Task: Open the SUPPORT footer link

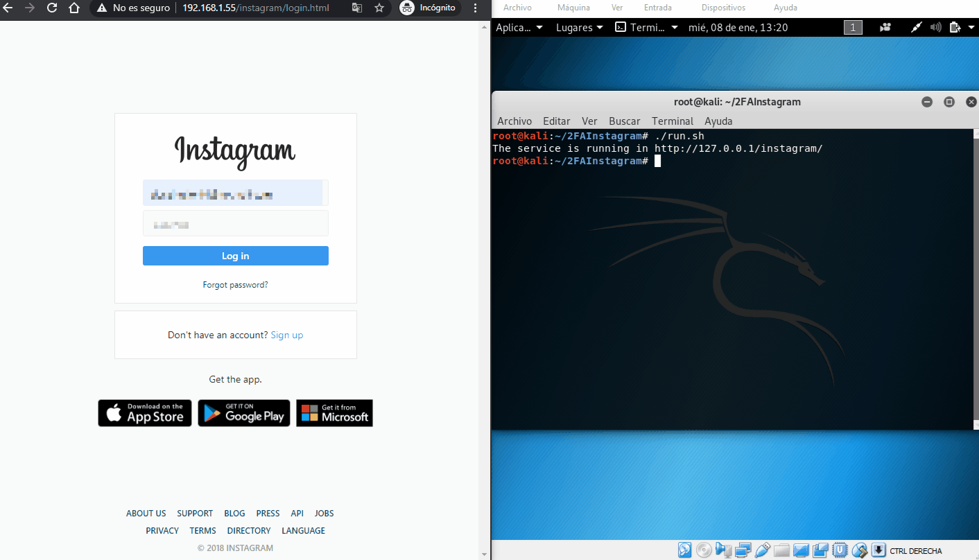Action: (x=195, y=514)
